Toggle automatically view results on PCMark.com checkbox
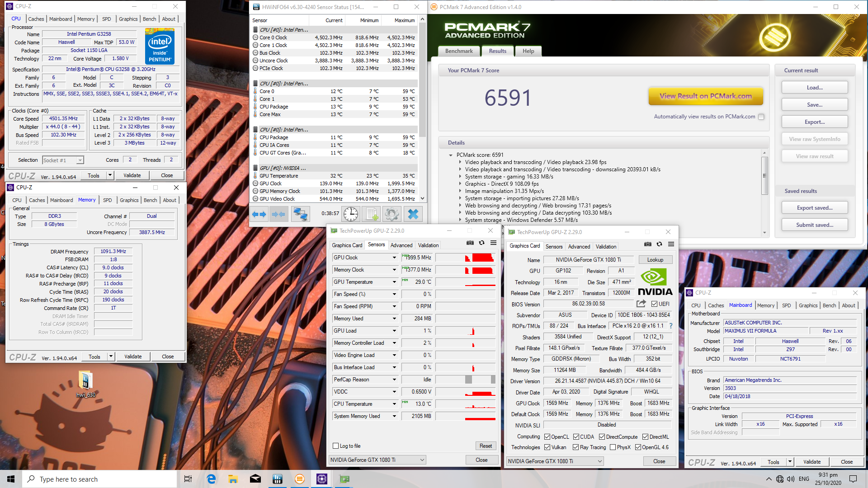The width and height of the screenshot is (868, 488). [761, 117]
